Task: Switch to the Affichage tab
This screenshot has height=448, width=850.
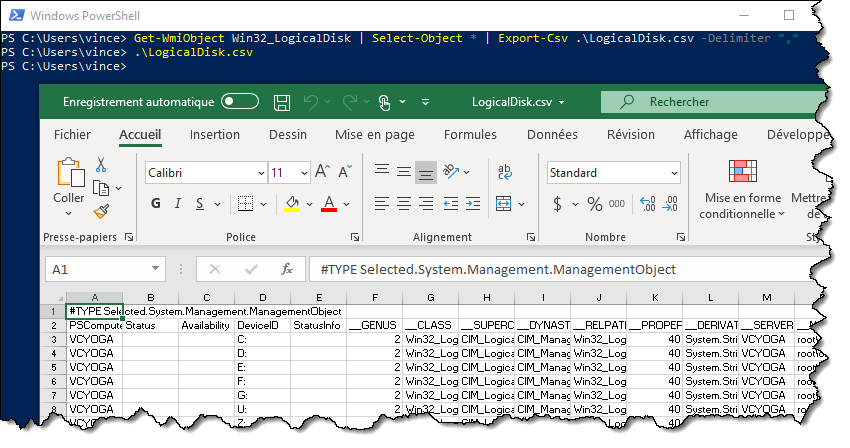Action: coord(711,135)
